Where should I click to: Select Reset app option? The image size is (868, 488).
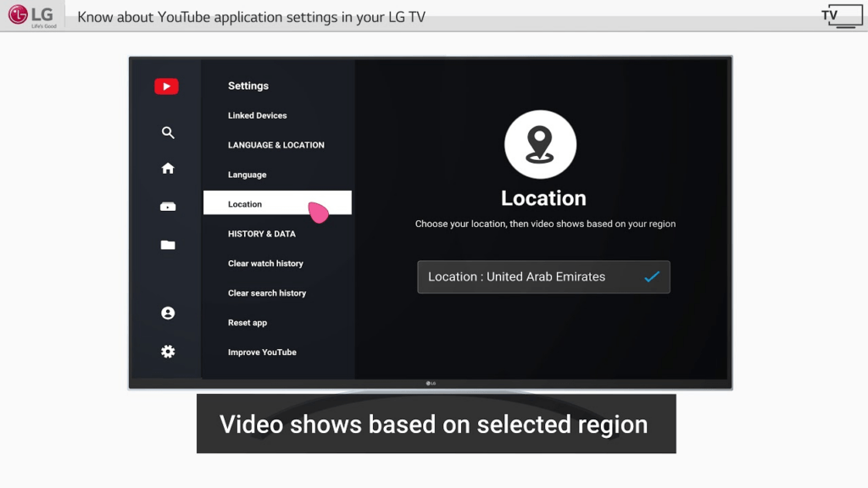pyautogui.click(x=248, y=323)
